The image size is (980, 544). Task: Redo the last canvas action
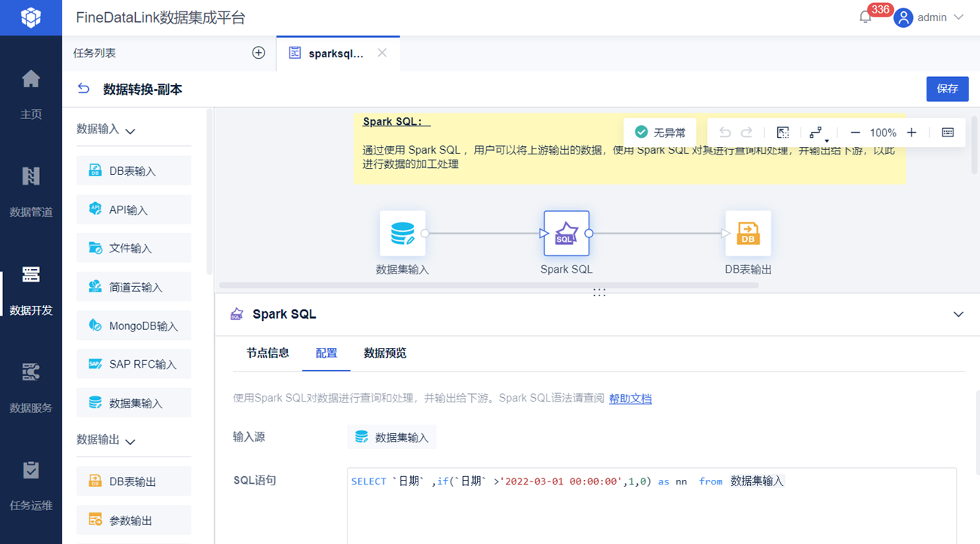point(746,133)
